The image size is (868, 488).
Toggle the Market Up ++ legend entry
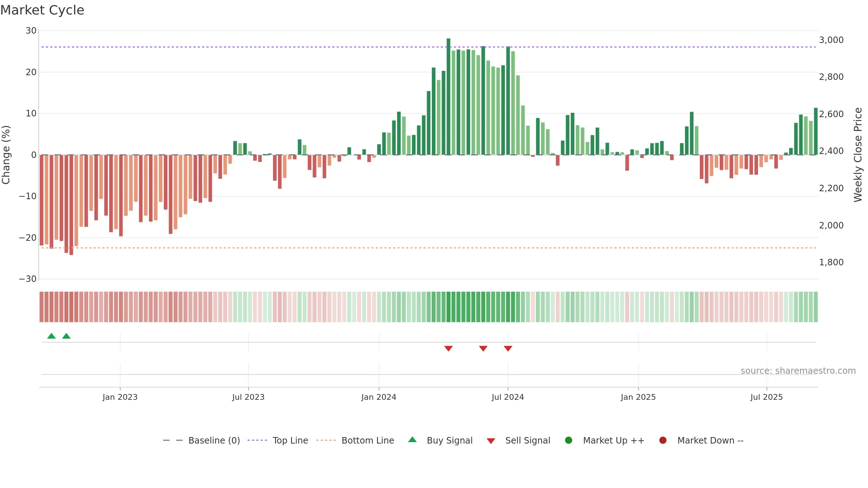tap(604, 440)
